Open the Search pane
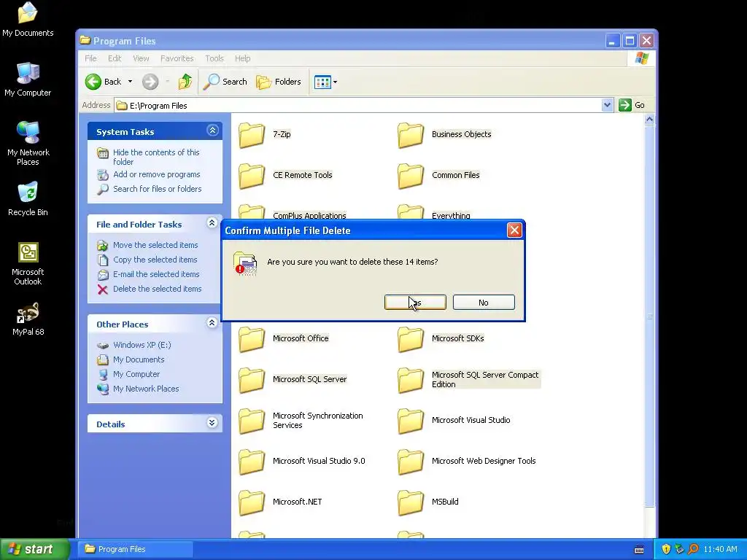Image resolution: width=747 pixels, height=560 pixels. 225,82
